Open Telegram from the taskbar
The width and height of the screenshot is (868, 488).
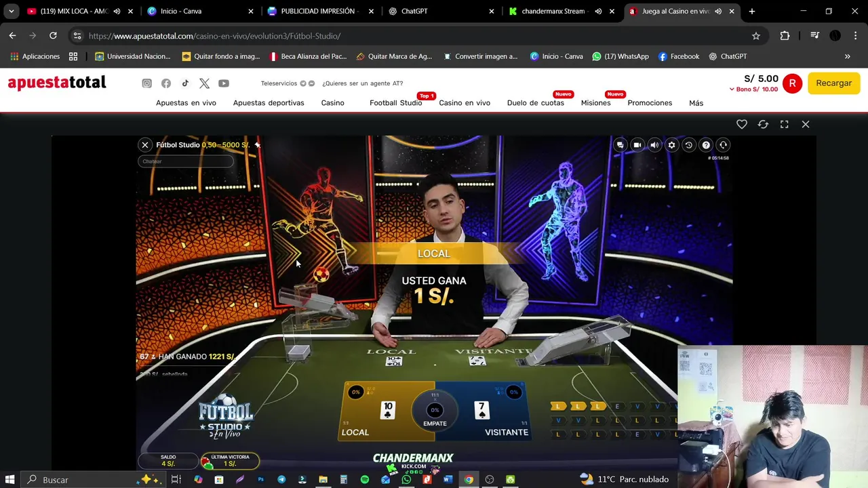tap(281, 479)
